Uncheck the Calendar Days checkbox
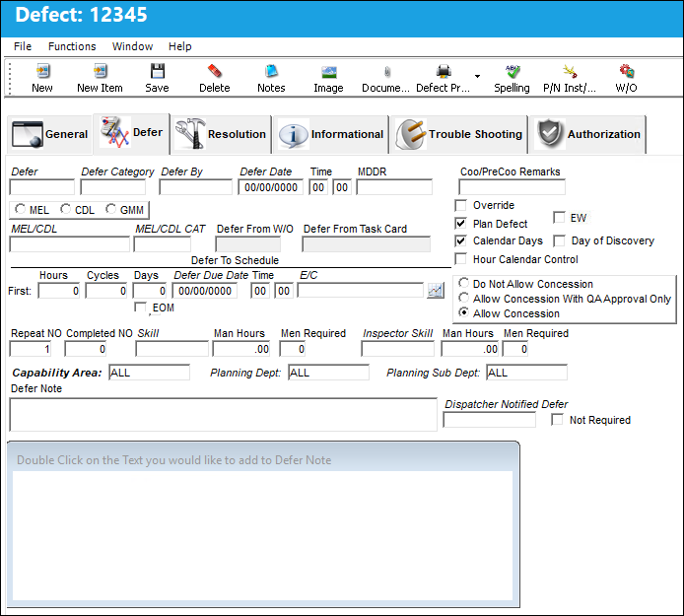This screenshot has width=684, height=616. point(460,240)
